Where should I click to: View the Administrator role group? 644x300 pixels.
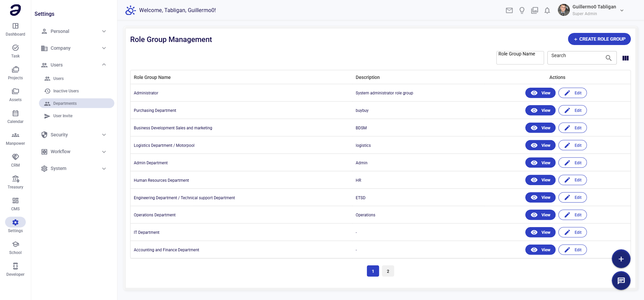(x=540, y=93)
